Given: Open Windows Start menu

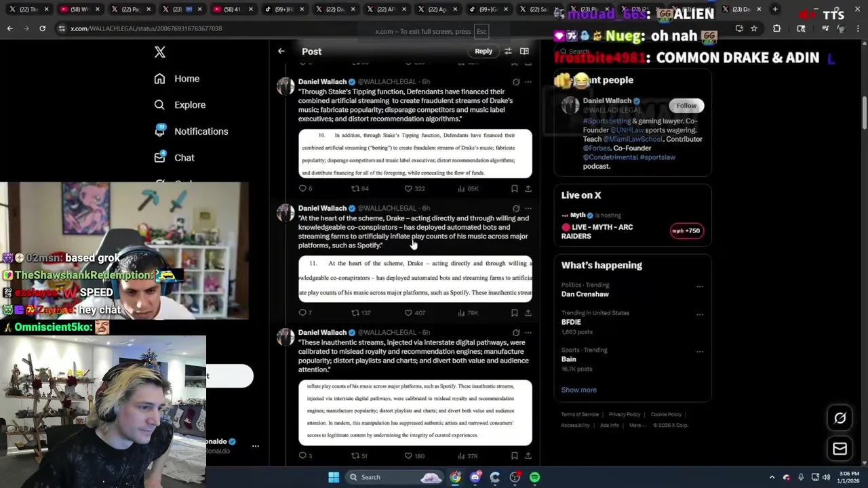Looking at the screenshot, I should pyautogui.click(x=334, y=477).
